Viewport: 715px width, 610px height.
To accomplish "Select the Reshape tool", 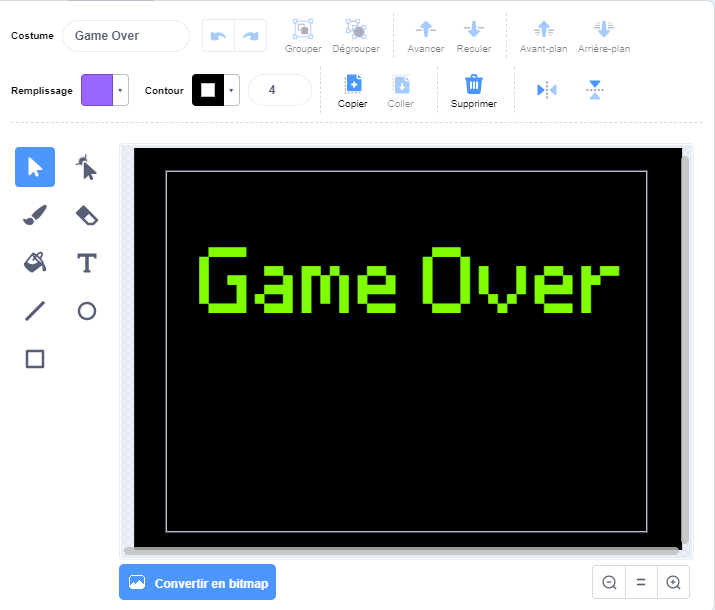I will coord(87,167).
